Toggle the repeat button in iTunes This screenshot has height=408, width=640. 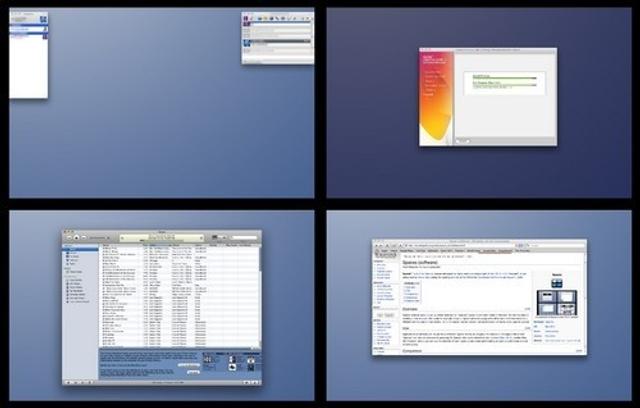80,383
